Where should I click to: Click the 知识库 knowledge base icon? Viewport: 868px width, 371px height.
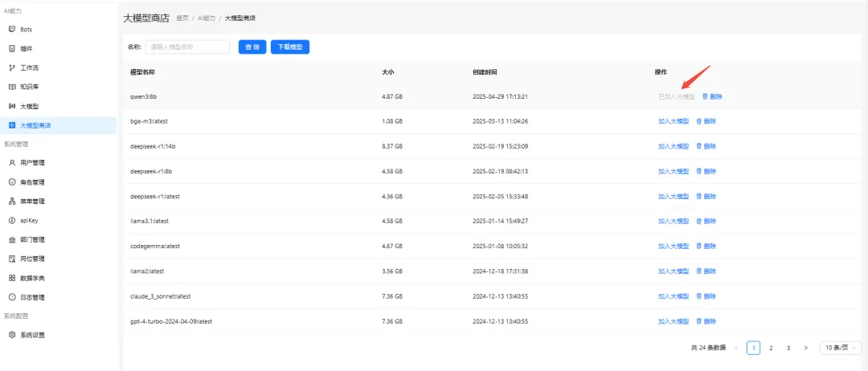12,87
